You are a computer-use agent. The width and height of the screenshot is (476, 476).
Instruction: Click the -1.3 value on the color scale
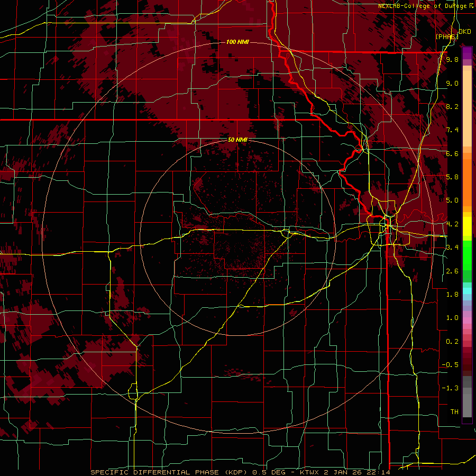coord(450,388)
